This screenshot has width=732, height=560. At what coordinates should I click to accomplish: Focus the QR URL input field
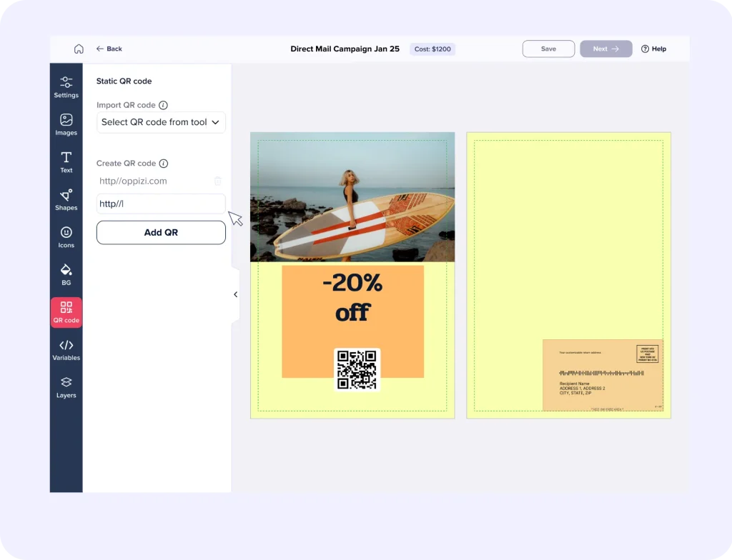(161, 204)
